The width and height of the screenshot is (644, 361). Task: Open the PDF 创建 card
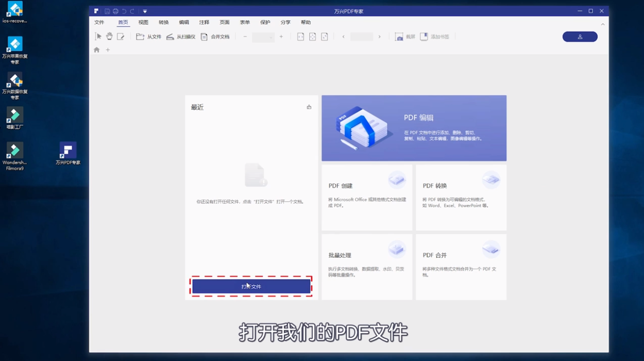point(367,198)
